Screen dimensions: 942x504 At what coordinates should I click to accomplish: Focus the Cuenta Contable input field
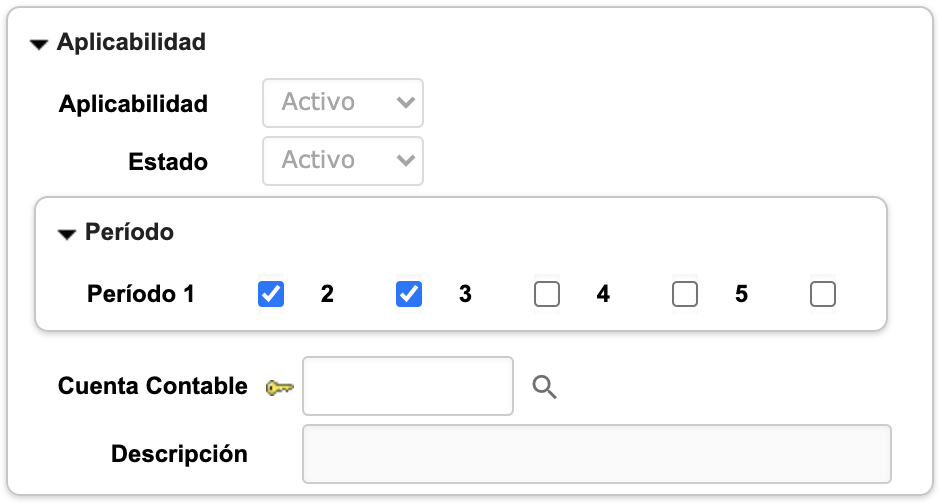pos(407,386)
